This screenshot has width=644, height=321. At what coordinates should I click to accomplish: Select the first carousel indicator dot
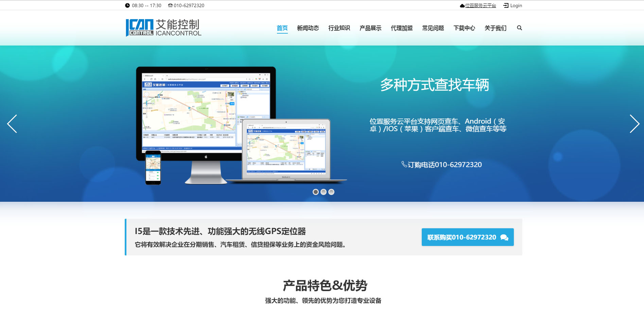(316, 192)
